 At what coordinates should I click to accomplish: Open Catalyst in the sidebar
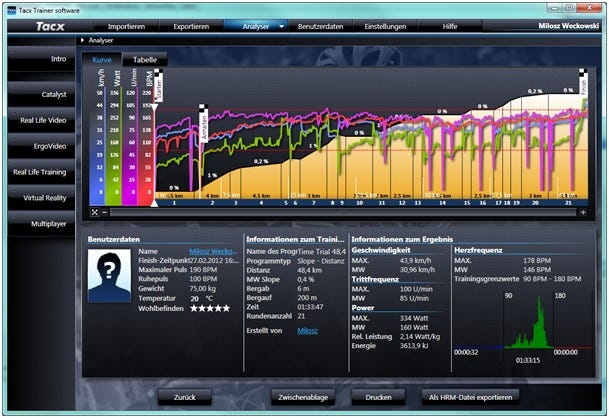[41, 94]
